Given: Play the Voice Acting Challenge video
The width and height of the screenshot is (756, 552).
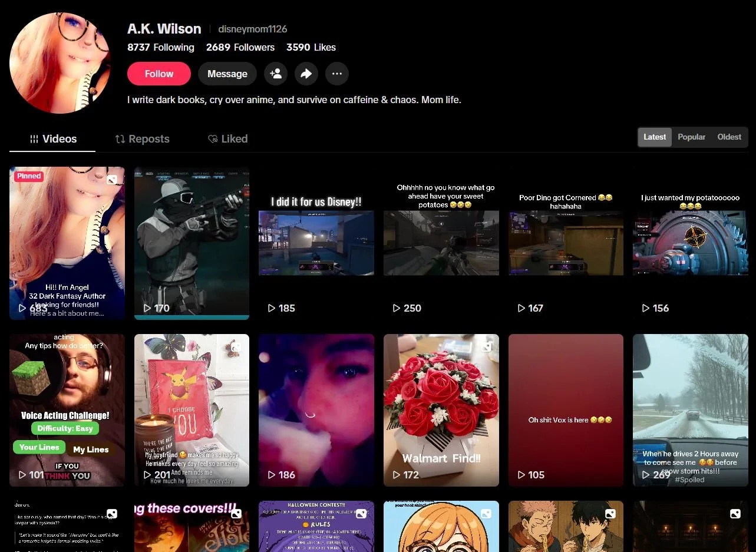Looking at the screenshot, I should 67,410.
